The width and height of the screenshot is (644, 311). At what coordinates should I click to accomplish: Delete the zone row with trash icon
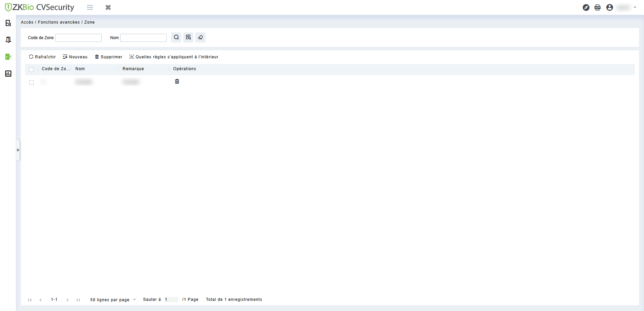tap(177, 82)
